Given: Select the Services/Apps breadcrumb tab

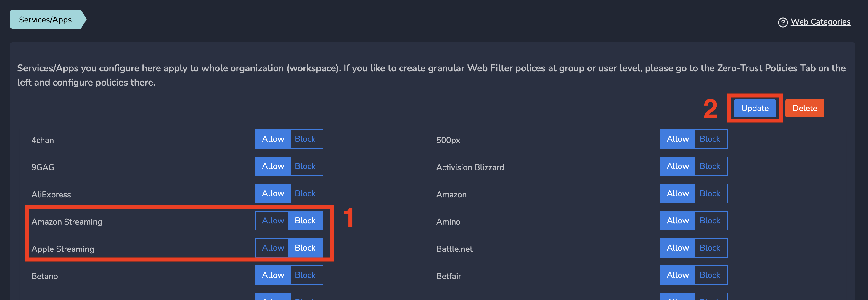Looking at the screenshot, I should pyautogui.click(x=46, y=20).
